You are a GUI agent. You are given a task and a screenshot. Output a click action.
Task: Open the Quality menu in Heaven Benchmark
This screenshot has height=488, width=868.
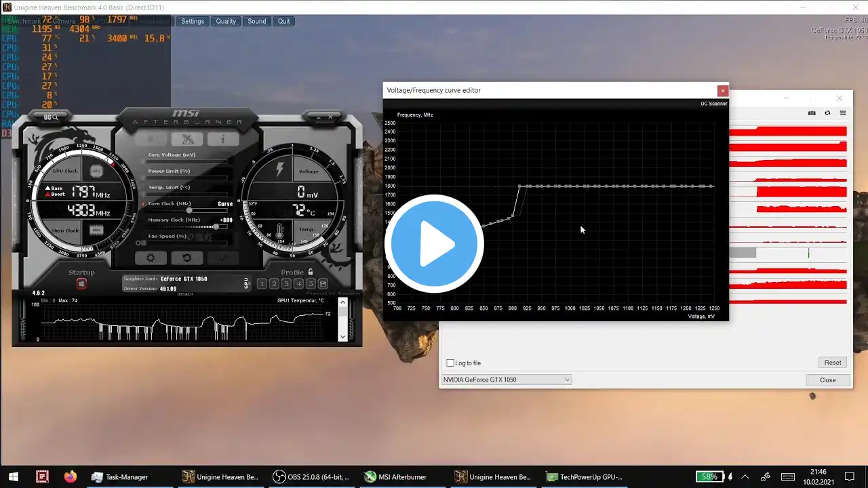coord(226,21)
